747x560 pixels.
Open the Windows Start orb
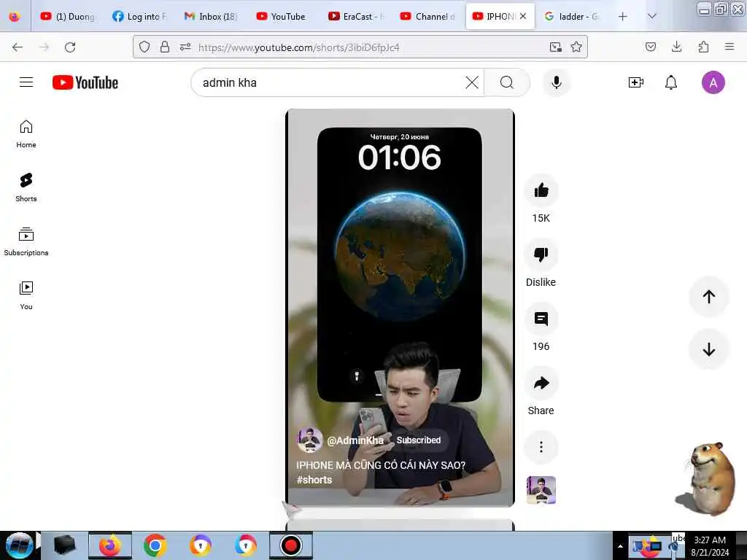(x=19, y=545)
